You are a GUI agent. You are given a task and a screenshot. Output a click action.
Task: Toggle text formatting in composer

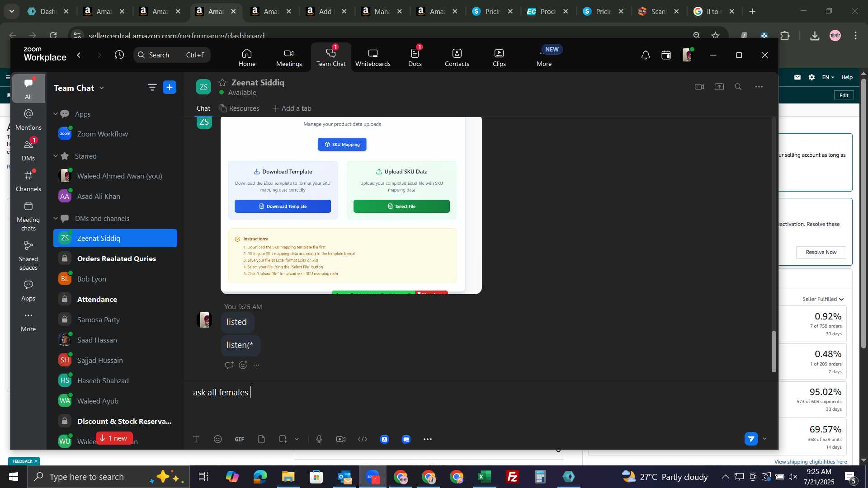(196, 439)
